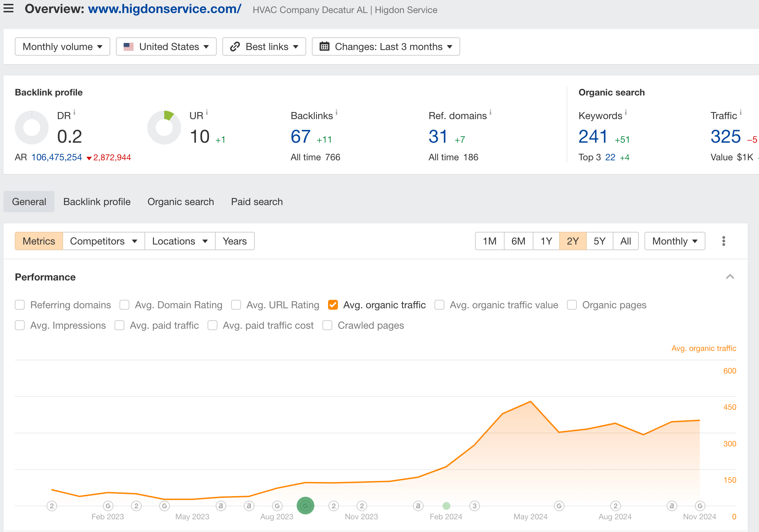Select the Years view tab
The height and width of the screenshot is (532, 759).
point(235,241)
